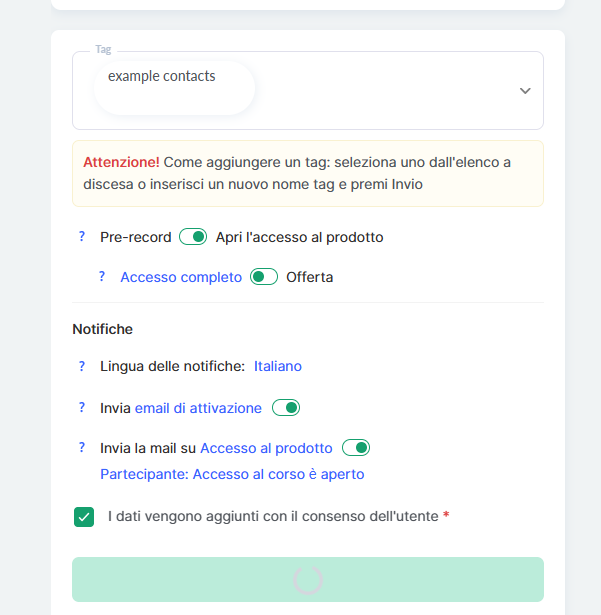Screen dimensions: 601x615
Task: Click the I dati vengono aggiunti consent label
Action: coord(273,516)
